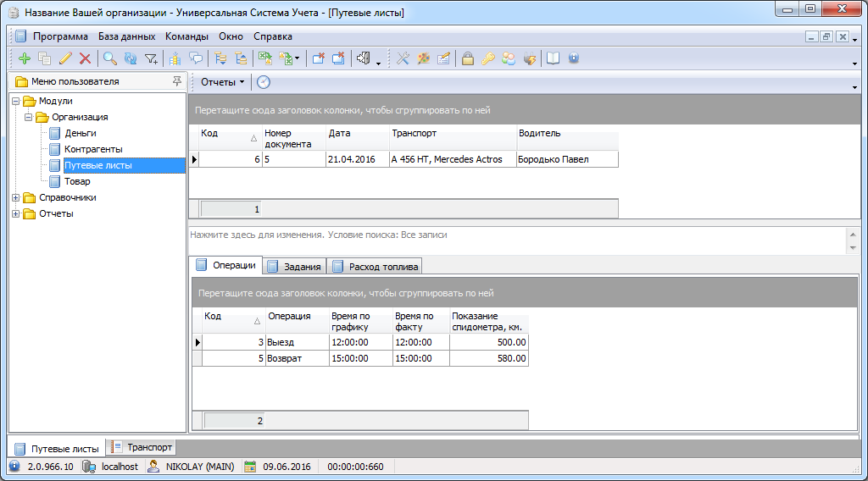Pin the Меню пользователя panel
Viewport: 868px width, 481px height.
click(x=177, y=81)
